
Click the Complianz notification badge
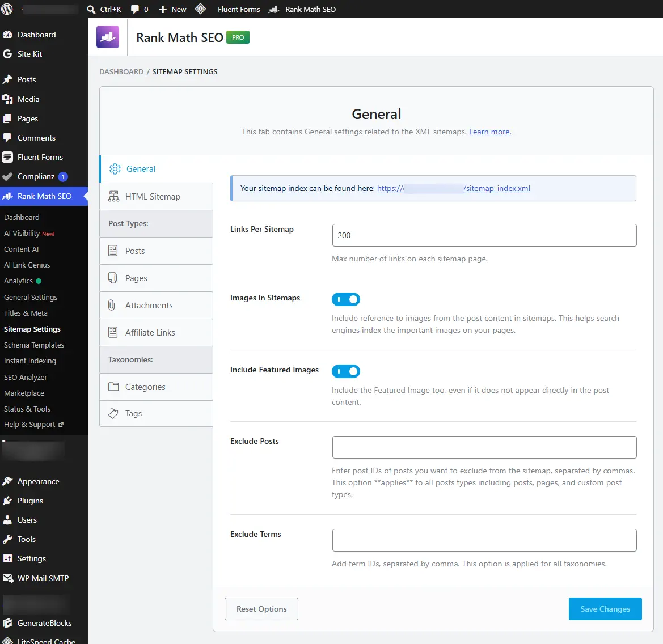tap(63, 177)
